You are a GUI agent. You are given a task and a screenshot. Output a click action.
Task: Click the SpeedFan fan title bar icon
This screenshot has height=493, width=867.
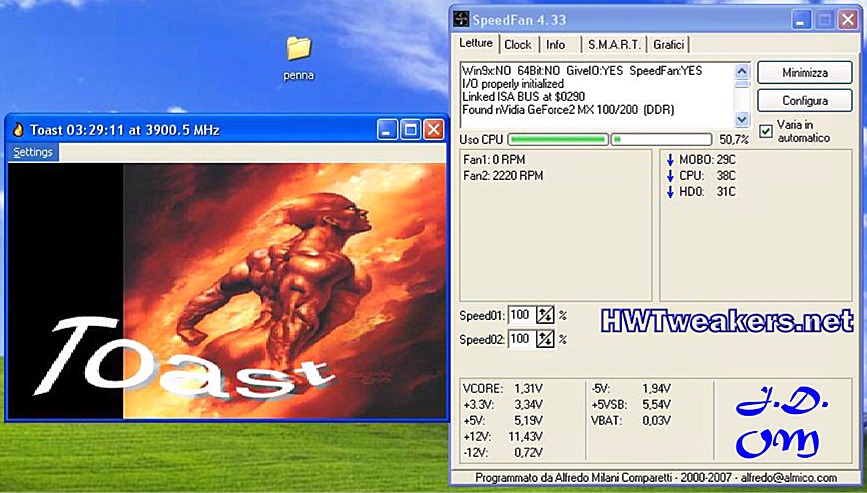(x=461, y=20)
